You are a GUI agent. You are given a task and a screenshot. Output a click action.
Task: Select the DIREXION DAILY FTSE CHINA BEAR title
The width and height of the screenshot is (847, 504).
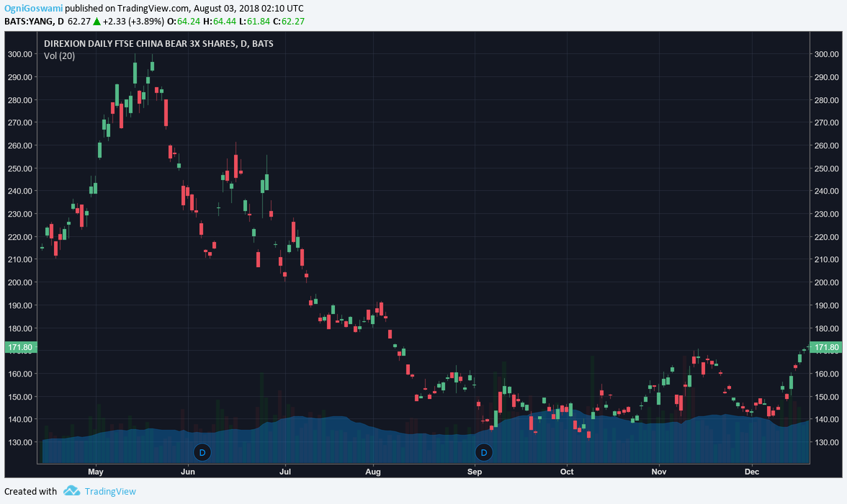coord(158,44)
